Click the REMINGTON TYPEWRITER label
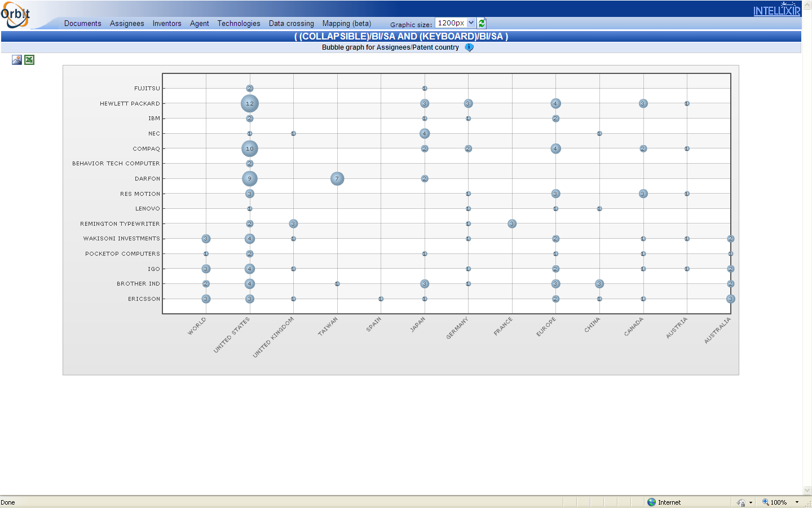This screenshot has height=508, width=812. point(120,224)
